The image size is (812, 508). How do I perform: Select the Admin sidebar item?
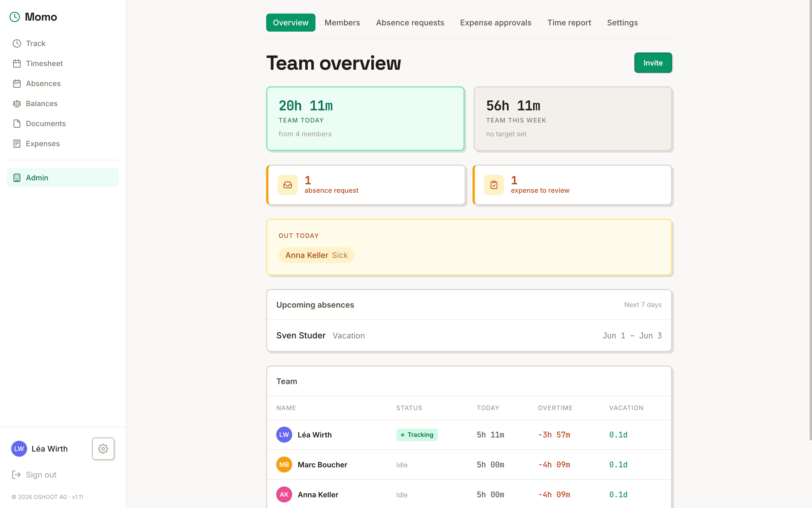pyautogui.click(x=63, y=178)
